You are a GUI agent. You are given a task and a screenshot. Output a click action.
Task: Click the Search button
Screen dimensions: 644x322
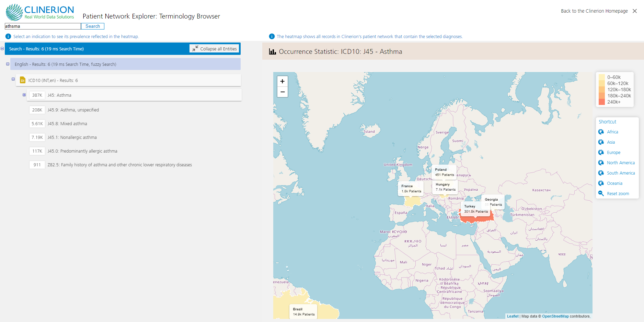click(93, 26)
